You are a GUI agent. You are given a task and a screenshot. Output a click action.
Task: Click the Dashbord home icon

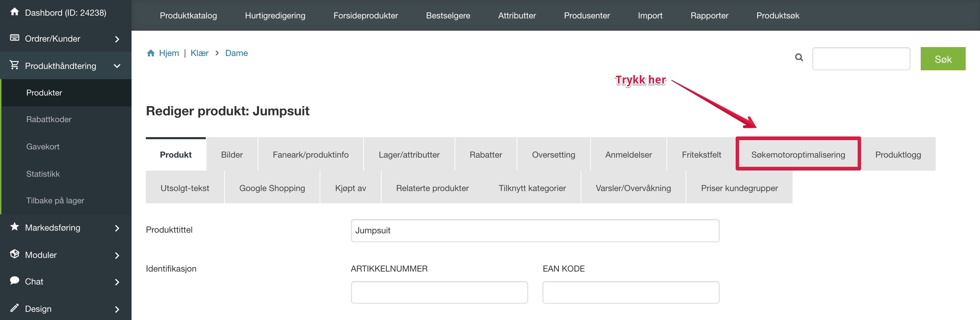coord(14,12)
